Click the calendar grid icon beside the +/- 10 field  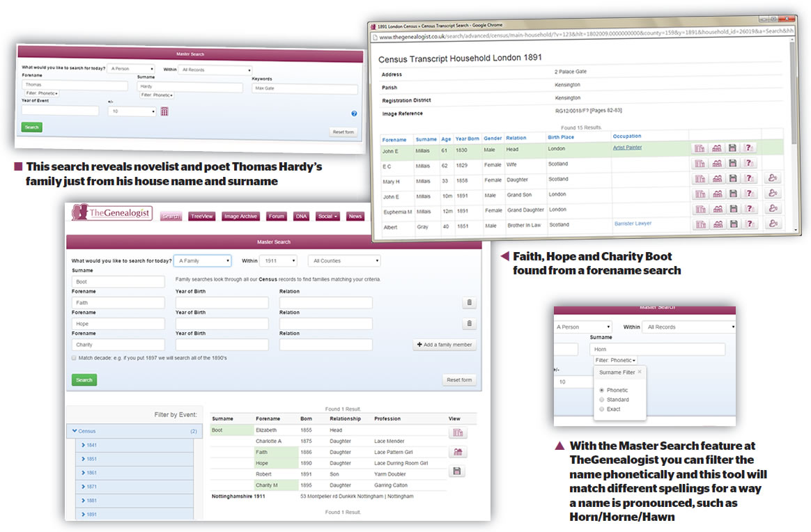point(164,111)
